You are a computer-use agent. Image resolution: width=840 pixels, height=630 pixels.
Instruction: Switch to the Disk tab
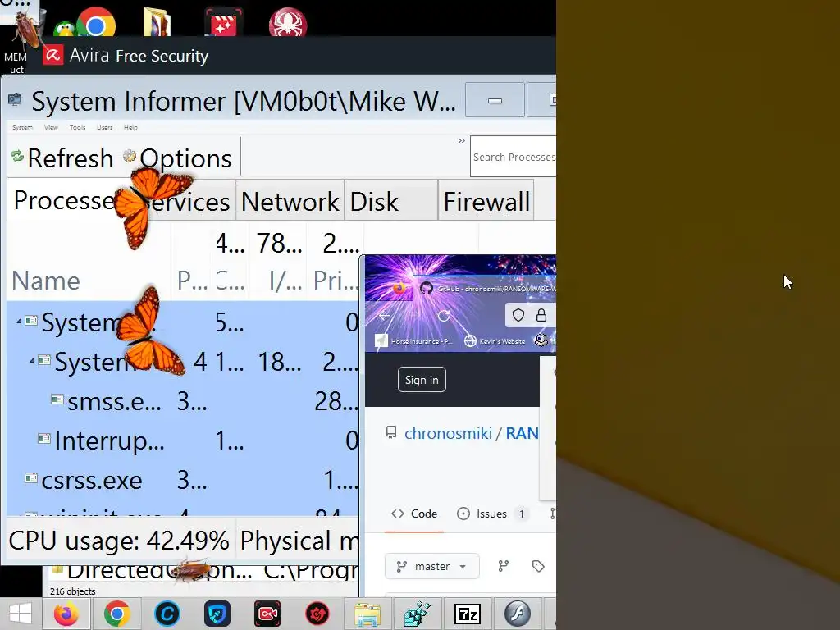[x=390, y=202]
